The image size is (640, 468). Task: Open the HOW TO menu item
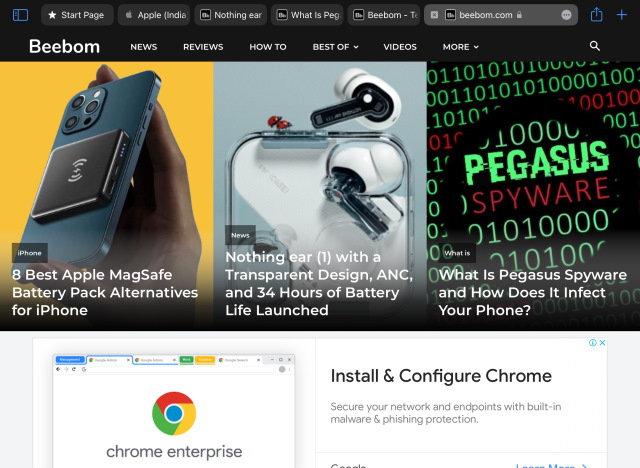coord(268,47)
